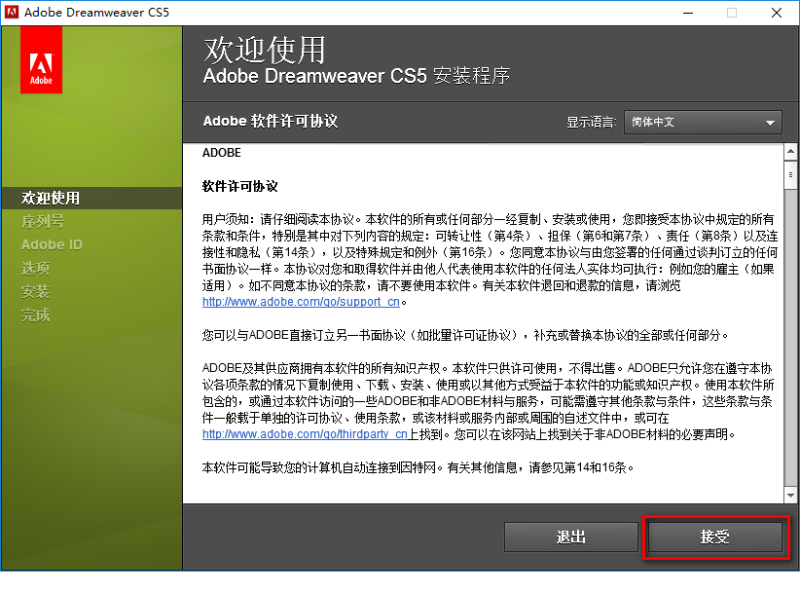This screenshot has height=593, width=800.
Task: Select the 完成 step in the sidebar
Action: click(34, 315)
